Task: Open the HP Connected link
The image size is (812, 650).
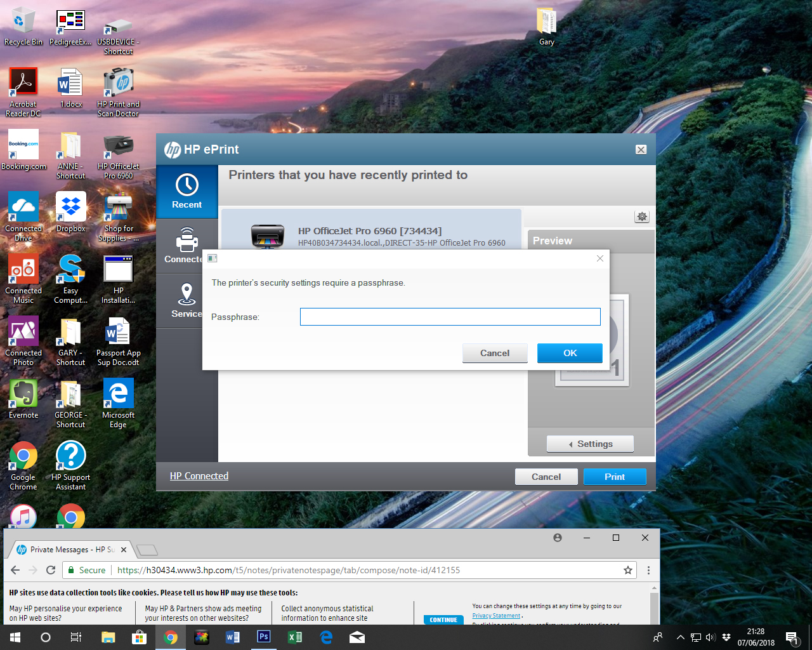Action: click(x=199, y=475)
